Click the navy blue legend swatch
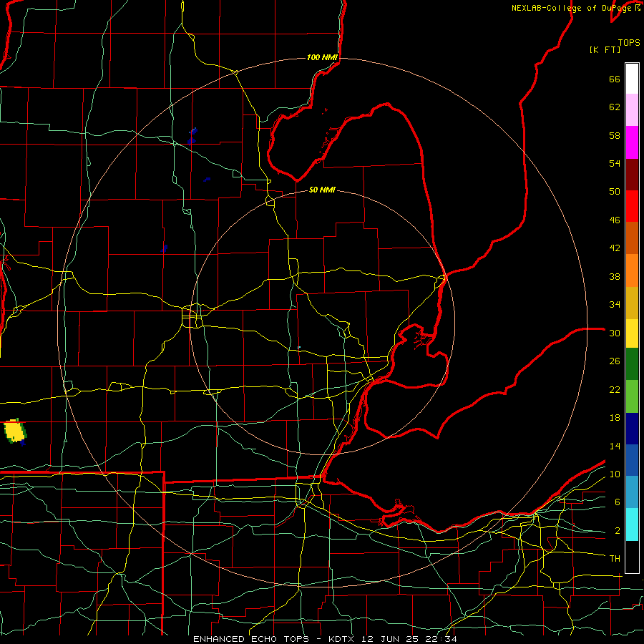644x644 pixels. (x=632, y=429)
